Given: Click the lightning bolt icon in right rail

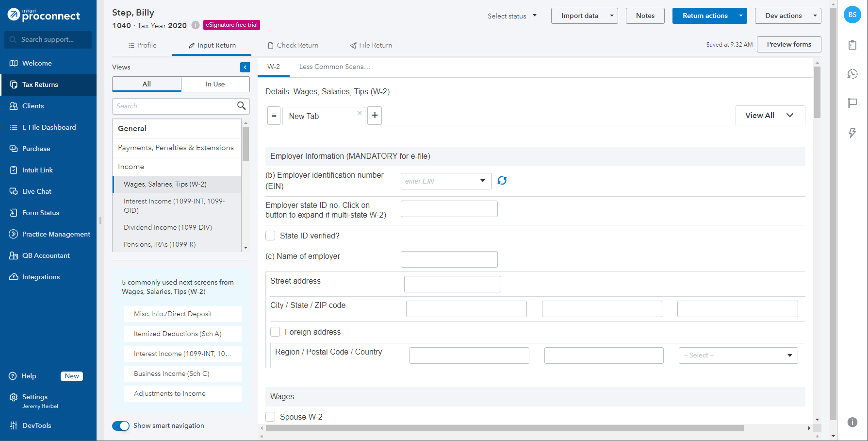Looking at the screenshot, I should [x=852, y=133].
